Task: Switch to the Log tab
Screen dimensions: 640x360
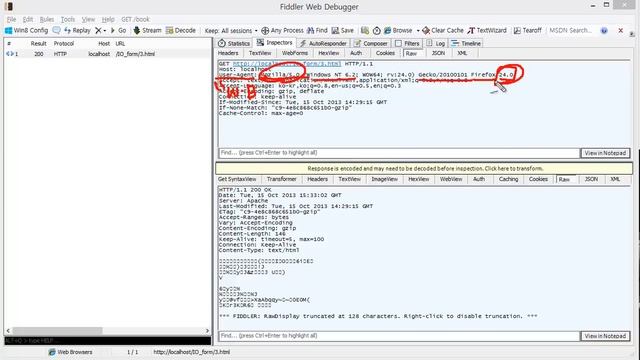Action: tap(436, 43)
